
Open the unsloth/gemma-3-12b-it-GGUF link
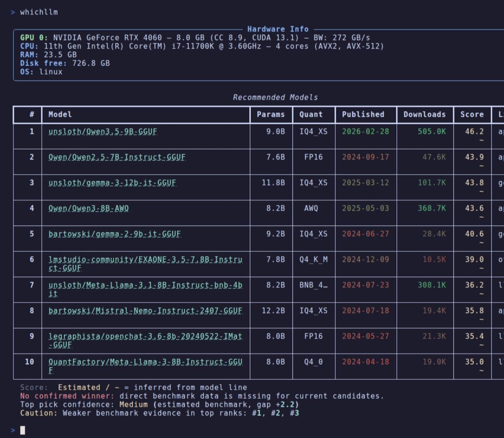click(x=112, y=183)
